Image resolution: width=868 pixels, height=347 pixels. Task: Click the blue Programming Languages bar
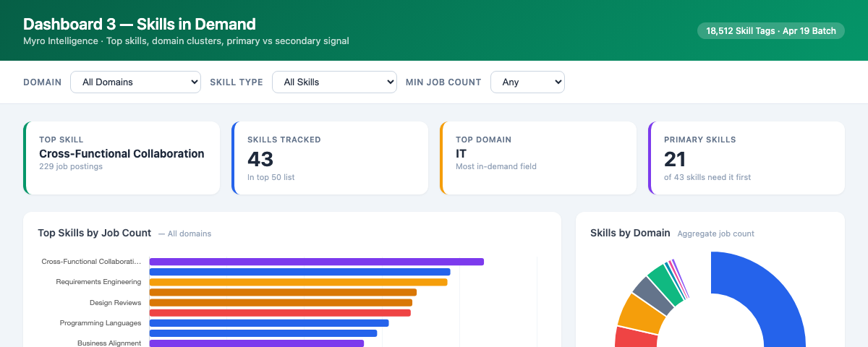269,323
